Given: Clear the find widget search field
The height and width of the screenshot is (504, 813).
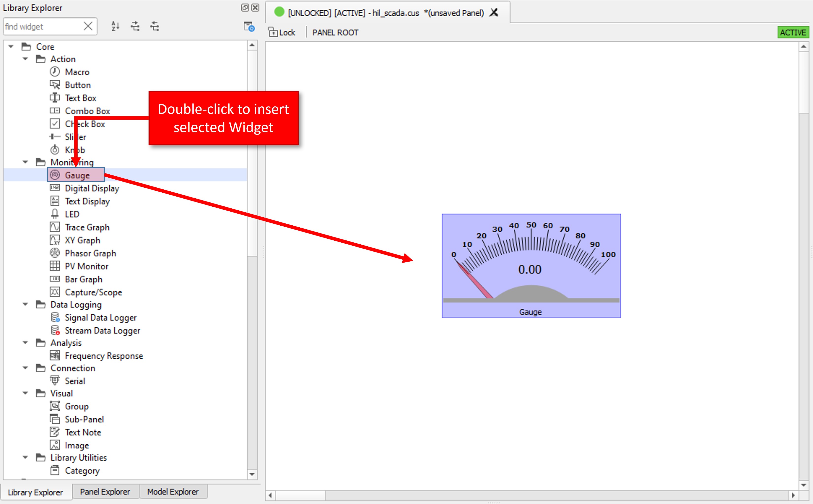Looking at the screenshot, I should tap(88, 26).
